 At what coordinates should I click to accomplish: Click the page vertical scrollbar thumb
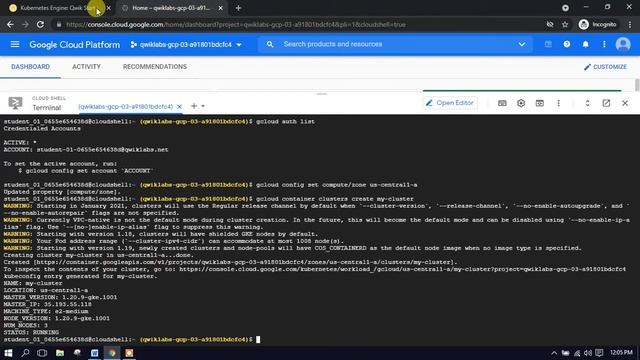pyautogui.click(x=637, y=85)
